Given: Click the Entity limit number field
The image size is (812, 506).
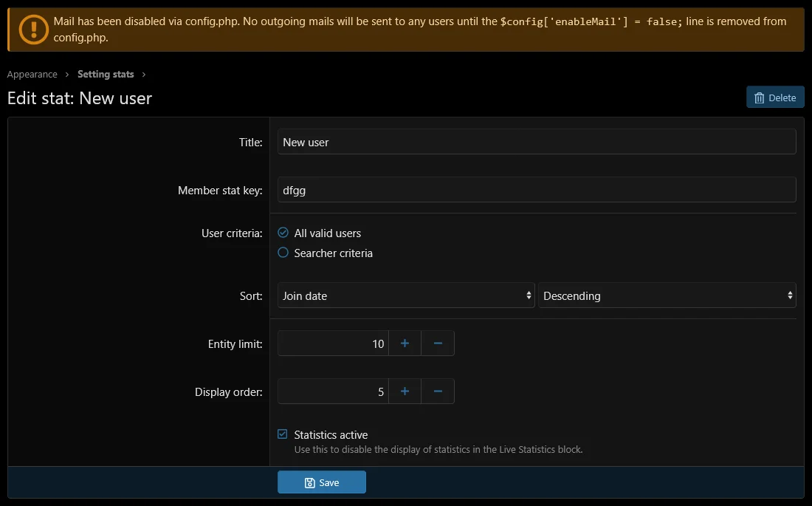Looking at the screenshot, I should coord(333,343).
